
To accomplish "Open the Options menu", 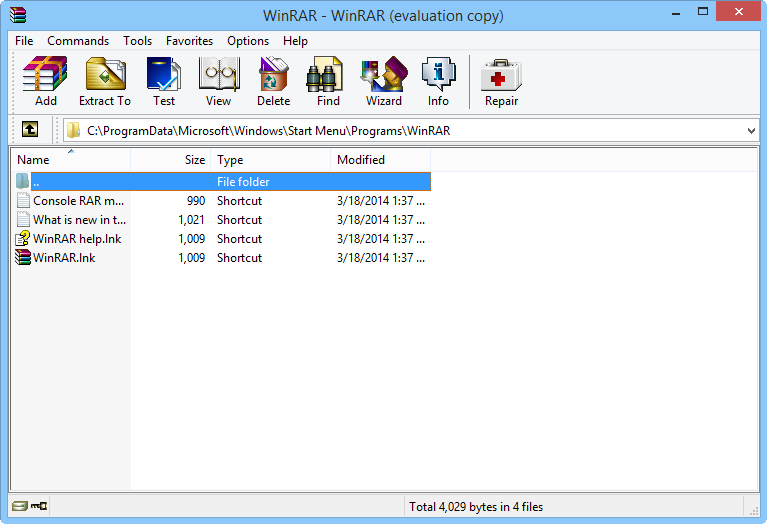I will (x=248, y=41).
